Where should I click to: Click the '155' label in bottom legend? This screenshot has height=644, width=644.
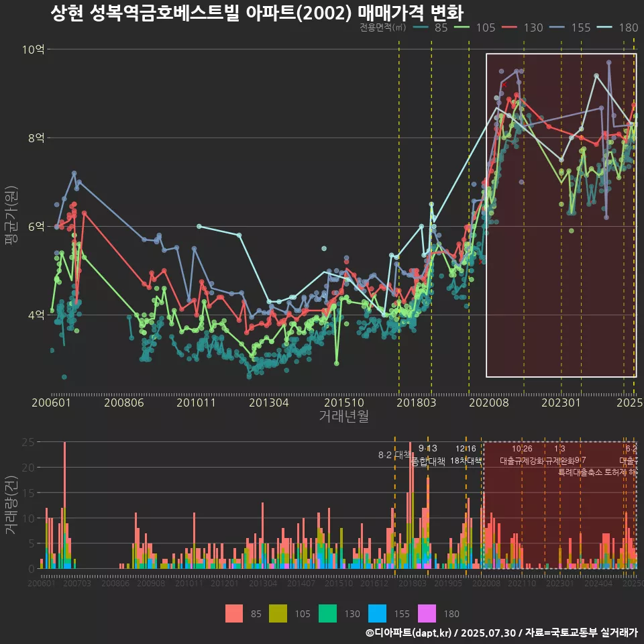(x=402, y=614)
